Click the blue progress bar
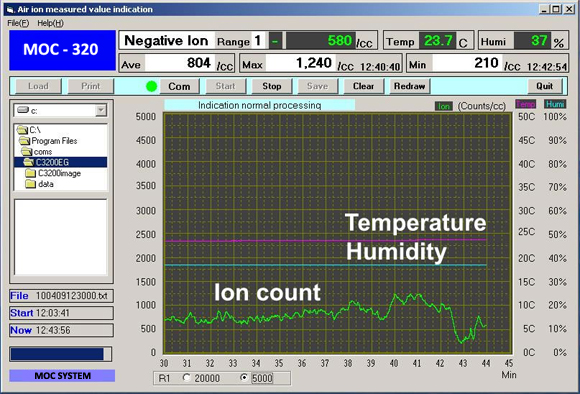Screen dimensions: 580x394 [x=61, y=354]
